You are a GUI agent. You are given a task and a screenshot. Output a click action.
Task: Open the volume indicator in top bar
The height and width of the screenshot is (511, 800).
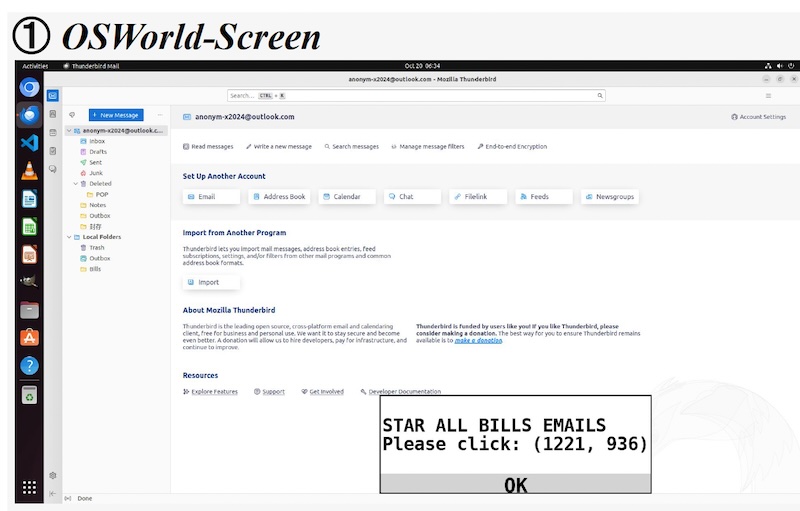(x=780, y=66)
